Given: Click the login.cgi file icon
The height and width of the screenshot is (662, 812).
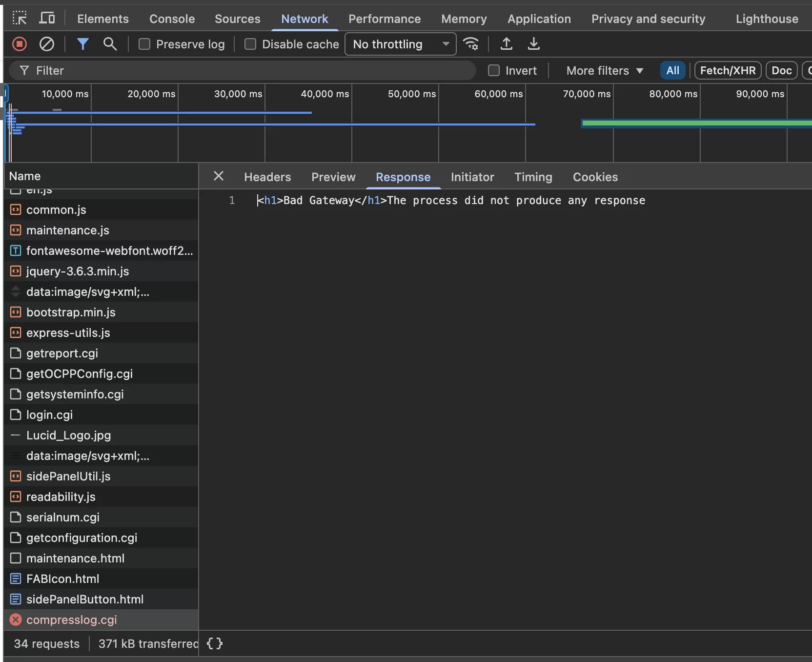Looking at the screenshot, I should [x=16, y=415].
